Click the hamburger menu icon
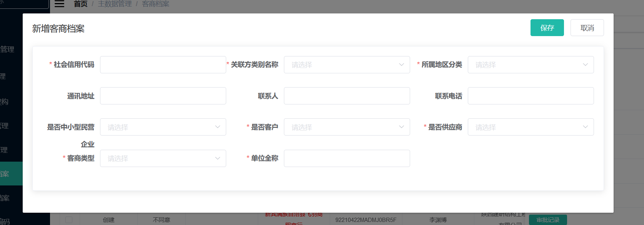This screenshot has width=644, height=225. click(x=59, y=4)
